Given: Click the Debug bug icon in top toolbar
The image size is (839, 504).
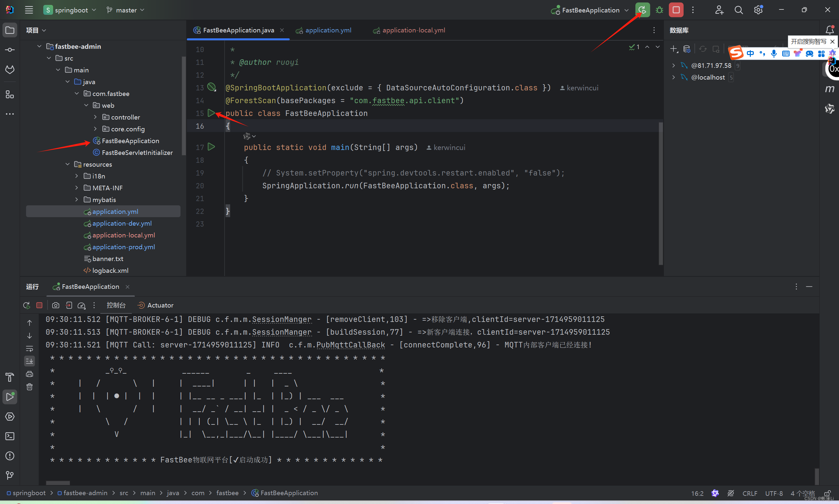Looking at the screenshot, I should click(x=659, y=10).
